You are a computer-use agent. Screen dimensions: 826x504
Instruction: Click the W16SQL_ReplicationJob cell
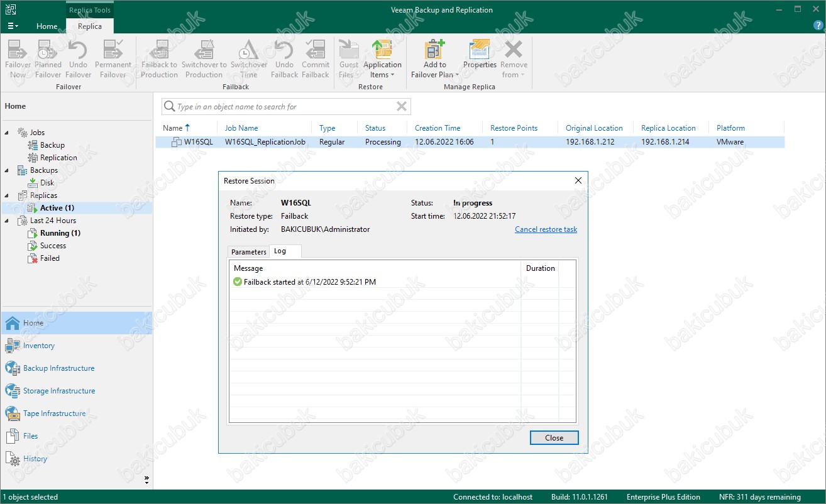(265, 142)
